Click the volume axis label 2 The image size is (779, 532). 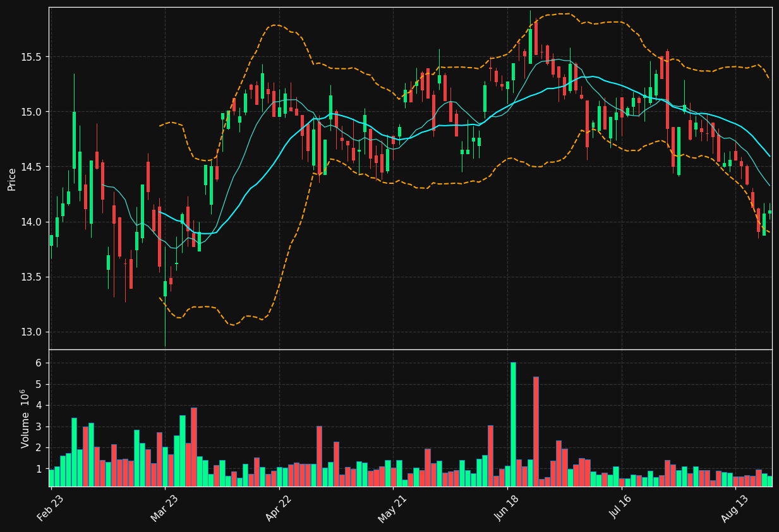pyautogui.click(x=38, y=448)
